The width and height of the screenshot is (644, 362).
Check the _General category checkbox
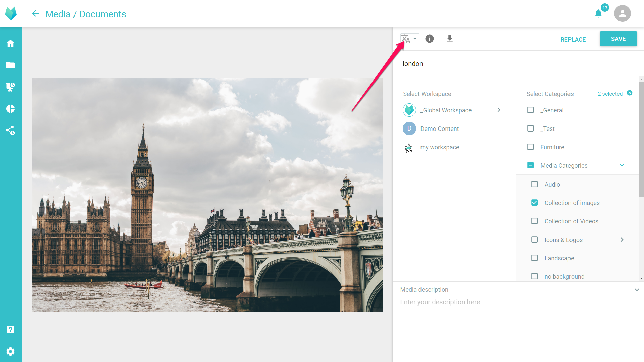531,110
